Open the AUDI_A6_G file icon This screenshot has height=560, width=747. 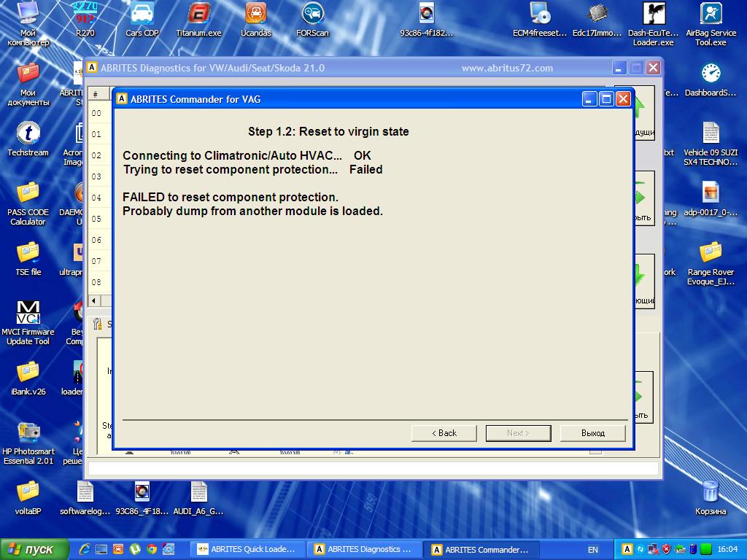[198, 498]
